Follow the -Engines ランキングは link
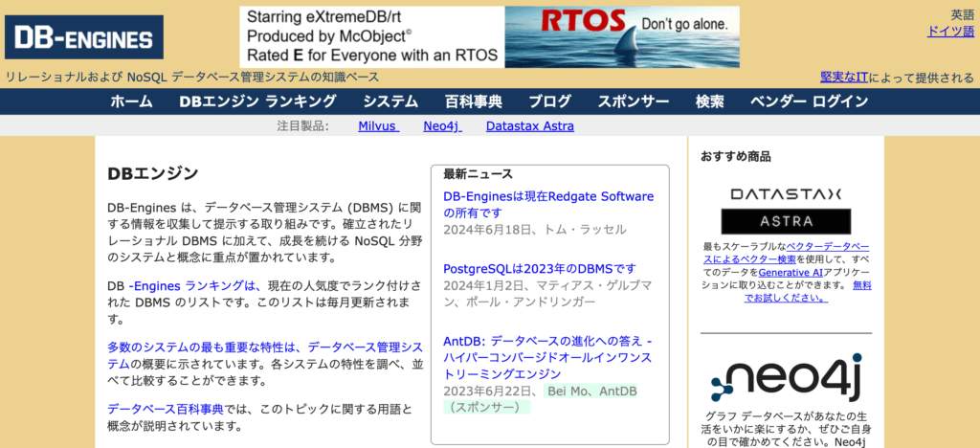This screenshot has height=448, width=980. [194, 286]
